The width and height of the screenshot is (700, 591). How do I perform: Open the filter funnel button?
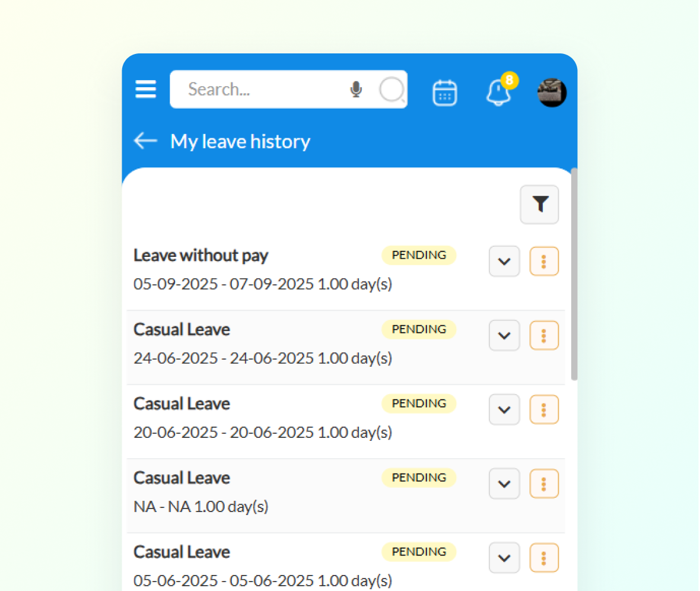coord(539,205)
